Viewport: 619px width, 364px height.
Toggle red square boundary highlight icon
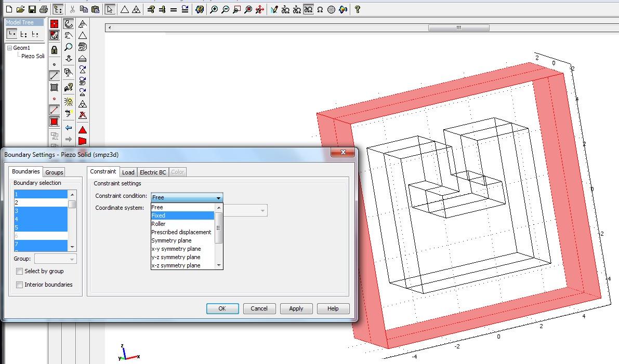click(x=55, y=122)
